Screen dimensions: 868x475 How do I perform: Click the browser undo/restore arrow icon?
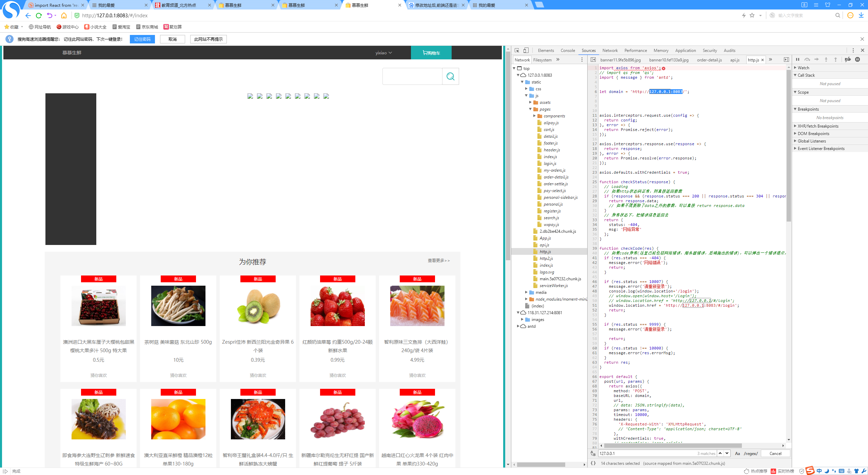coord(50,16)
